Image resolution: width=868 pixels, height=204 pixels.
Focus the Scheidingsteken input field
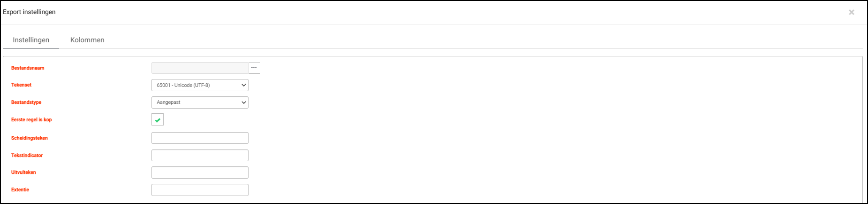click(200, 138)
